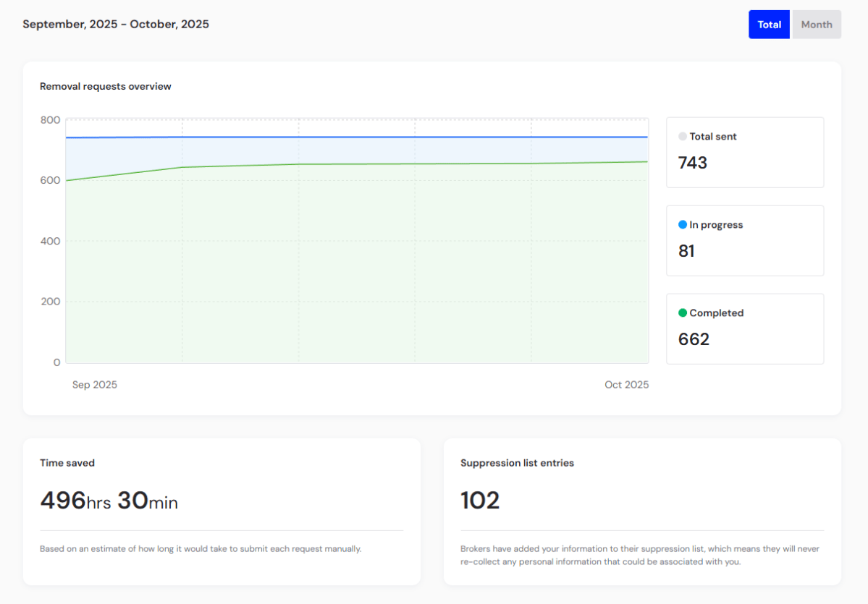Click the Removal requests overview heading
This screenshot has width=868, height=604.
pos(106,87)
